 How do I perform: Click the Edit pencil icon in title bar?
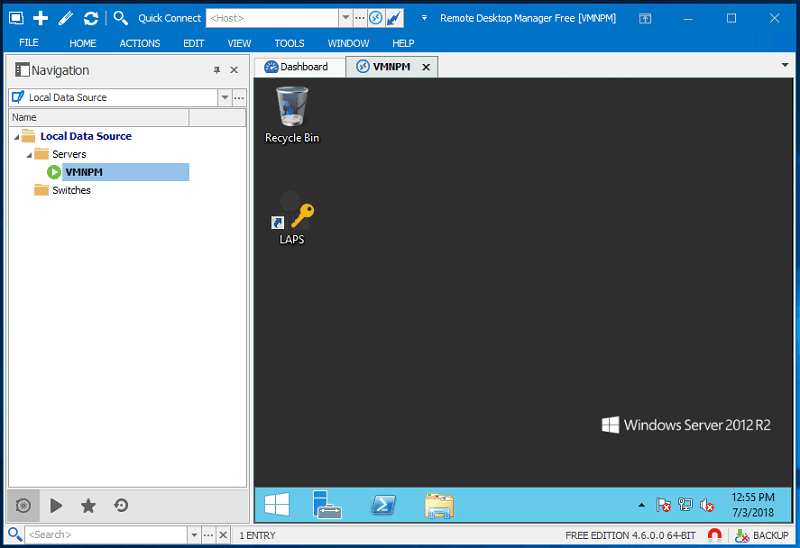[x=65, y=18]
